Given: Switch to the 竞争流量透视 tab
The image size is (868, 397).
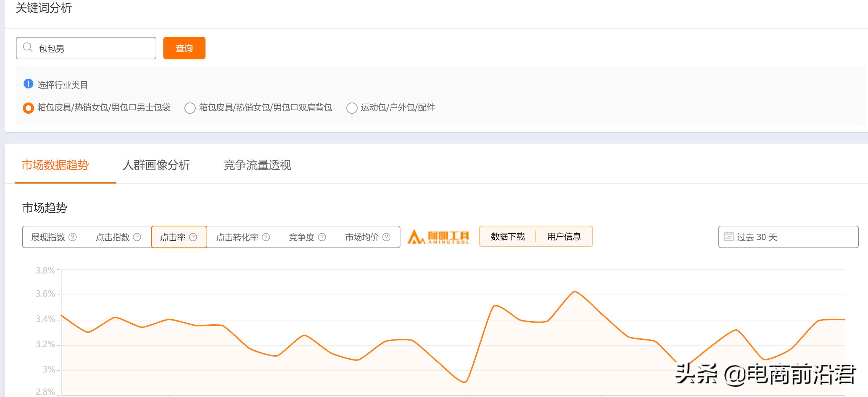Looking at the screenshot, I should [x=257, y=165].
